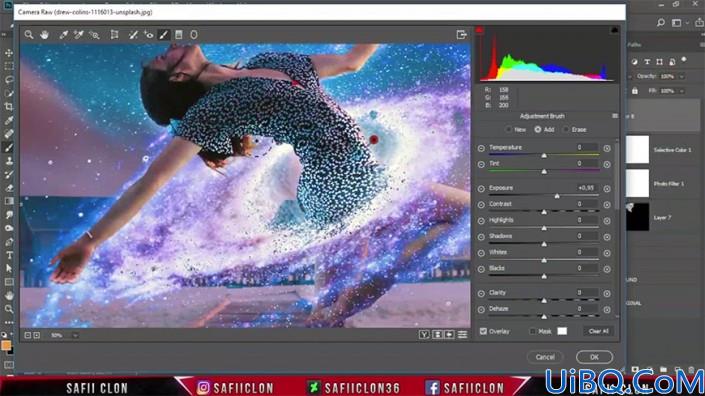Increase Clarity with the plus icon
Image resolution: width=705 pixels, height=396 pixels.
[x=607, y=294]
